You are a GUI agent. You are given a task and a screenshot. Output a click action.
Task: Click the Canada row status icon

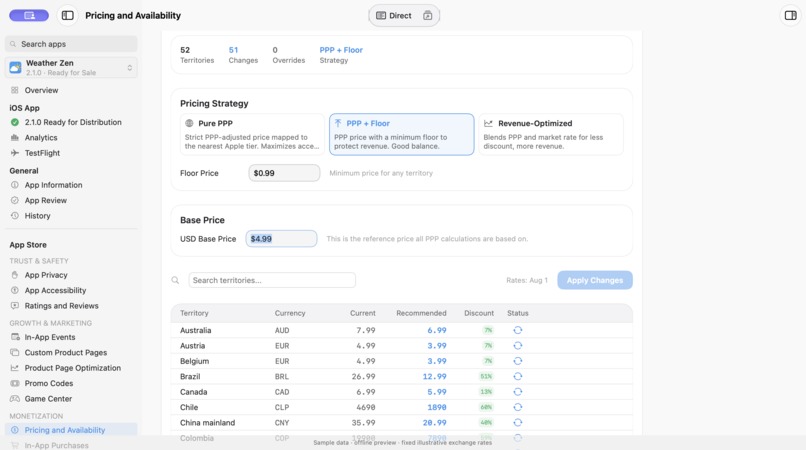518,392
